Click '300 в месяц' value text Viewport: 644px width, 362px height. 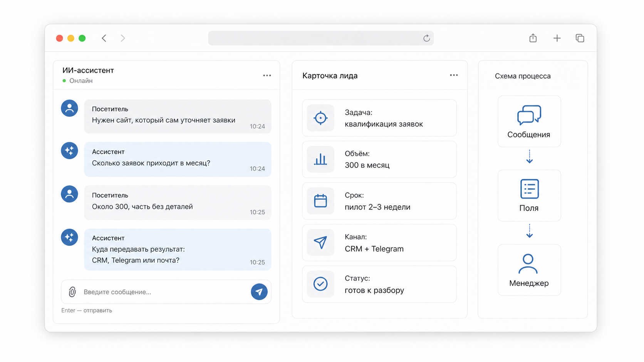pos(367,165)
